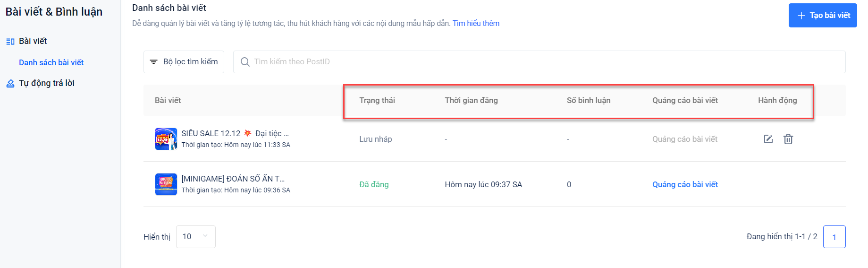
Task: Open the MINIGAME post thumbnail
Action: (x=166, y=184)
